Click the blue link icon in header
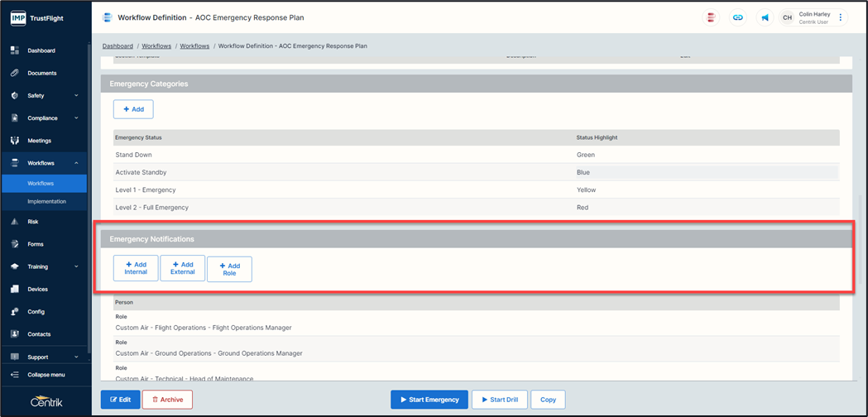 pyautogui.click(x=737, y=17)
